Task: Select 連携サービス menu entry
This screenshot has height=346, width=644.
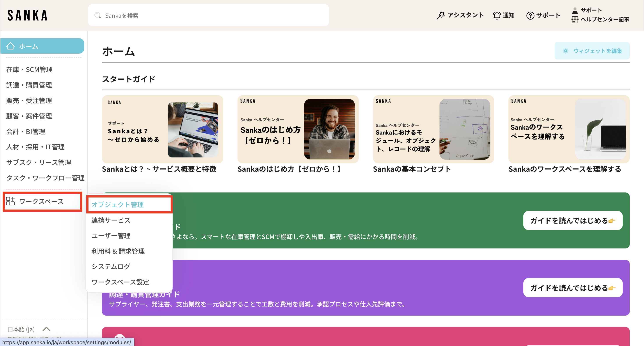Action: tap(111, 220)
